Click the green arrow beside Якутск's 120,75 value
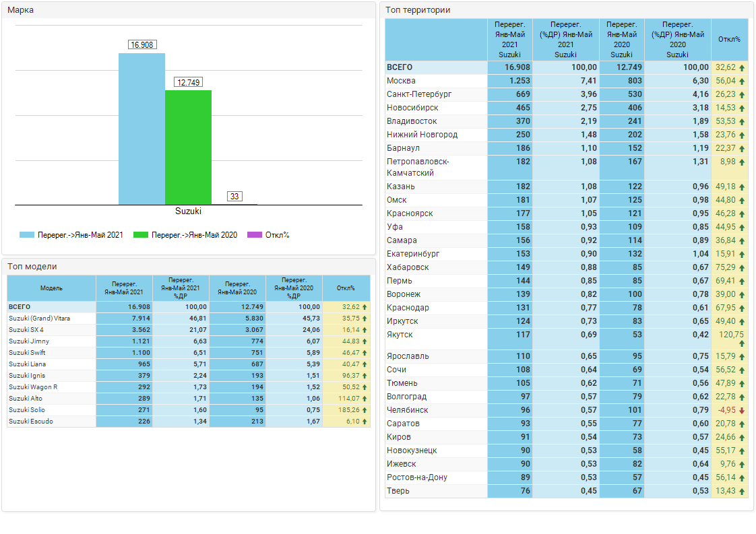The width and height of the screenshot is (756, 534). [742, 343]
